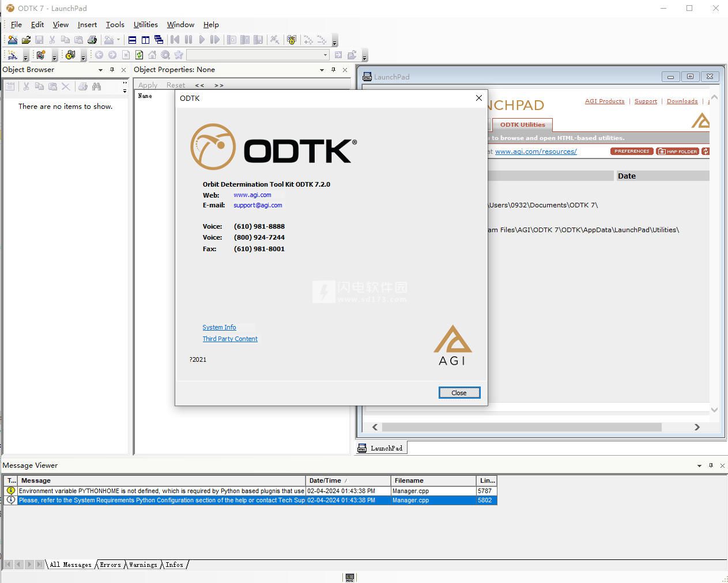Click the New scenario icon in the toolbar
Viewport: 728px width, 583px height.
(12, 40)
